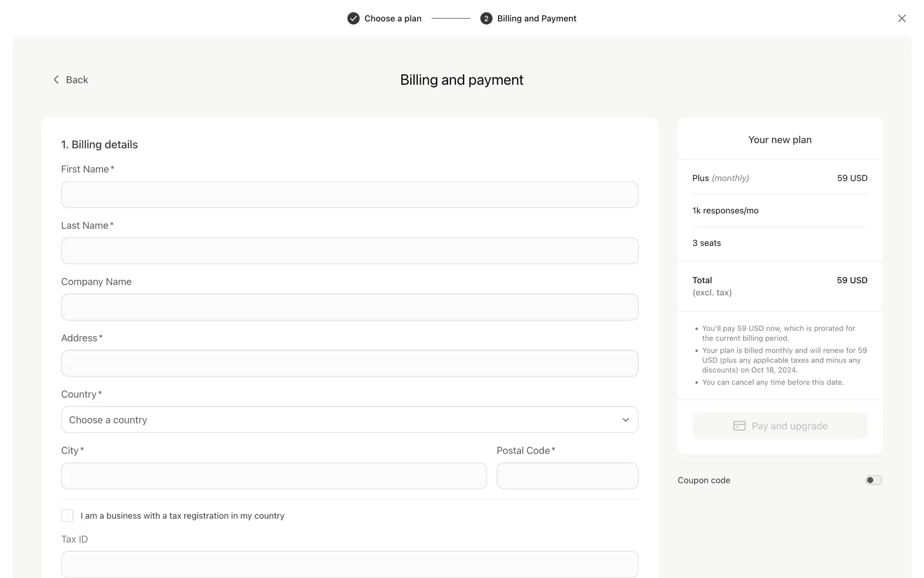Click the Company Name text box
Screen dimensions: 924x578
point(349,307)
